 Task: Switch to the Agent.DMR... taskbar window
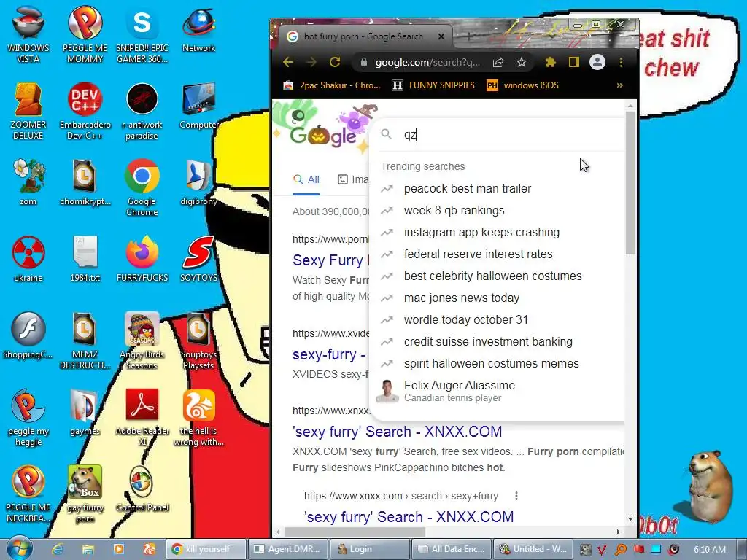click(288, 549)
